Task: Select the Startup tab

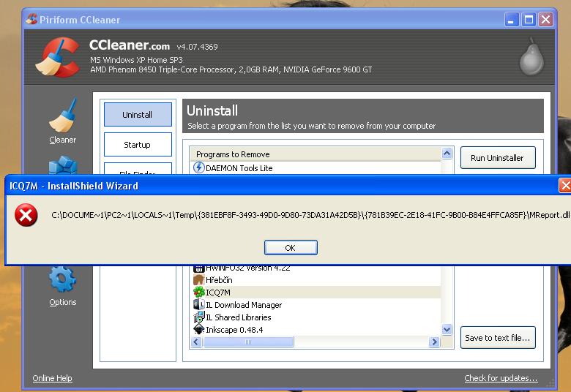Action: pyautogui.click(x=138, y=145)
